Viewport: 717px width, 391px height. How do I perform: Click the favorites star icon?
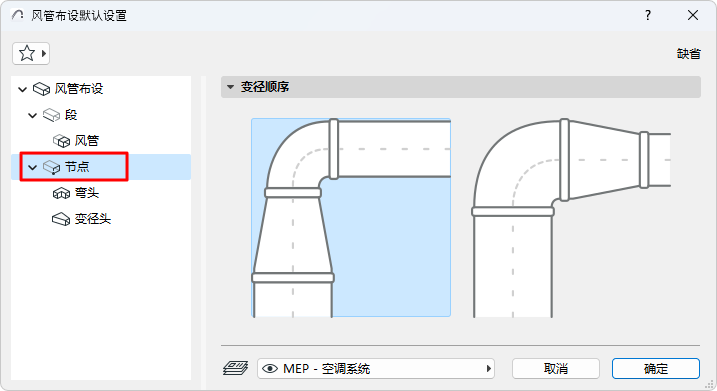click(27, 54)
